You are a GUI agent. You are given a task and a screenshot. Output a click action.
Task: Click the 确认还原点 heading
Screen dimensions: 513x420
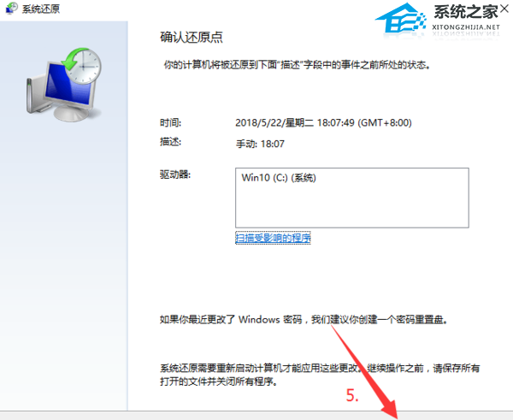coord(192,37)
